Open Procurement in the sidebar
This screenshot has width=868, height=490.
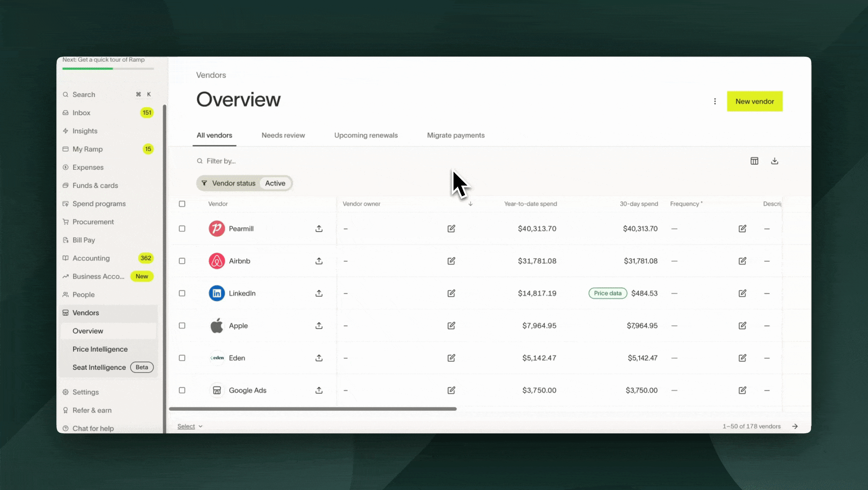tap(108, 222)
